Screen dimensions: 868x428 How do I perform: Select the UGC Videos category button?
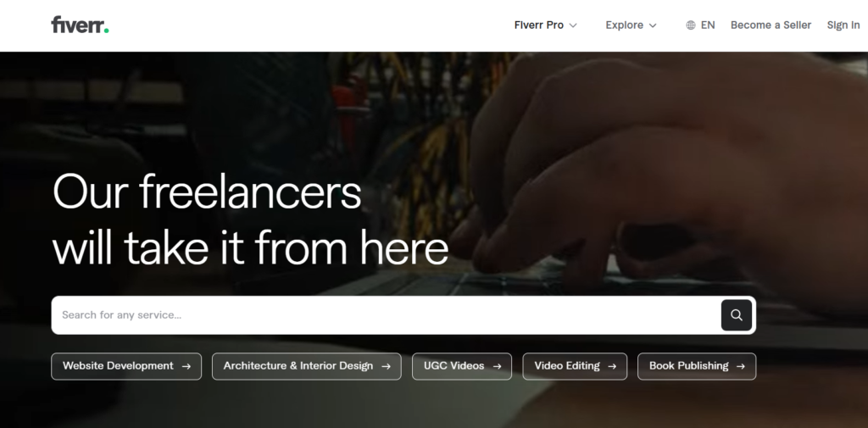tap(462, 366)
